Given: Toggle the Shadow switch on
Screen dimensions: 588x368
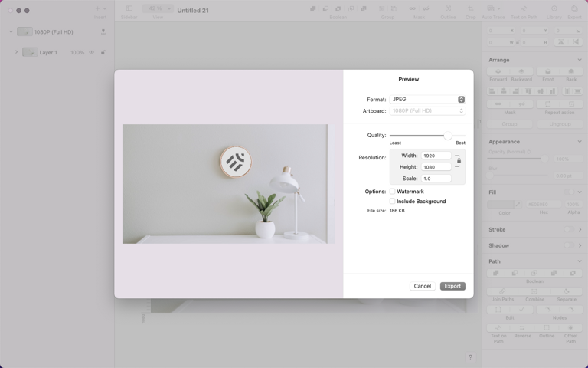Looking at the screenshot, I should coord(570,245).
